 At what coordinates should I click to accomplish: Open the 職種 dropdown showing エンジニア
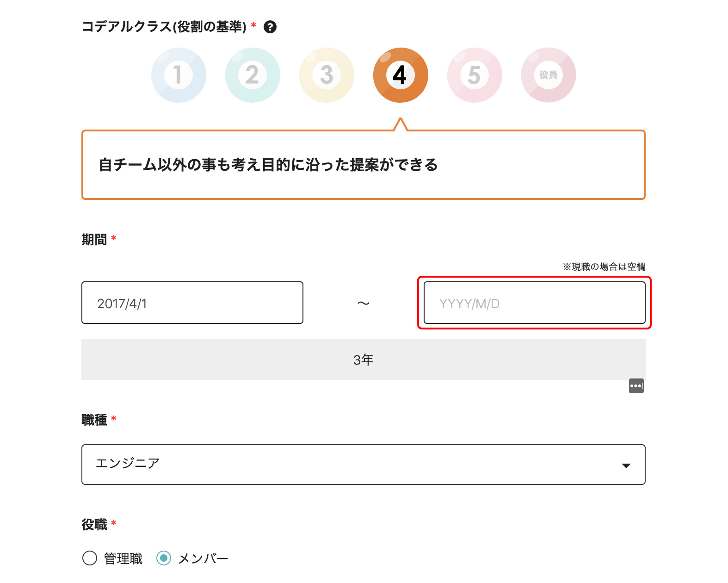click(x=352, y=465)
